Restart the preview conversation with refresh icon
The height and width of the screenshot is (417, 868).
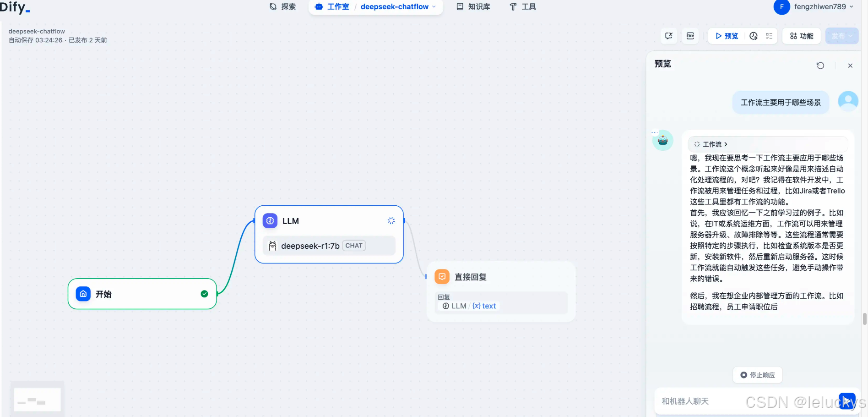(x=820, y=66)
